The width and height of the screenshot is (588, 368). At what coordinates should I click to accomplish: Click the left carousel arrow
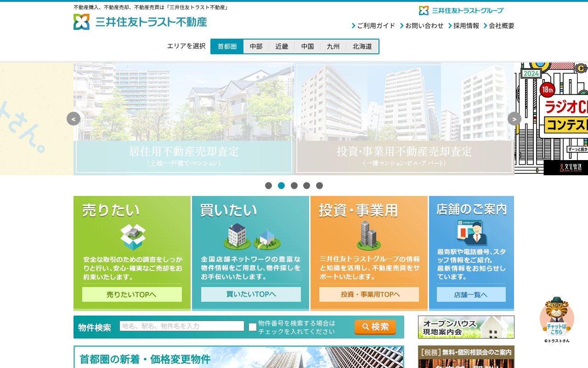pos(73,119)
